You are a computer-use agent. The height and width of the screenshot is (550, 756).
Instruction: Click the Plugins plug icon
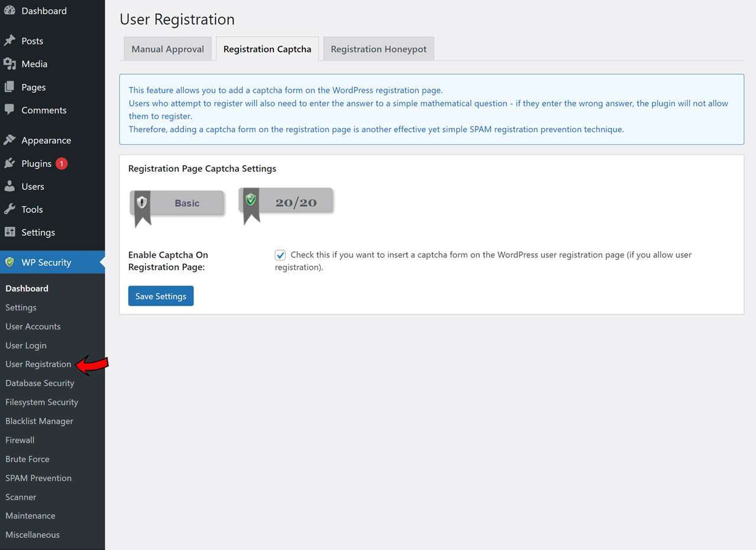9,163
